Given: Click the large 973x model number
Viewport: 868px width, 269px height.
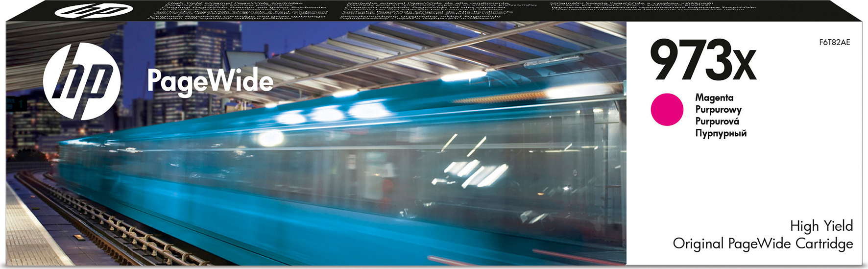Looking at the screenshot, I should (x=703, y=60).
